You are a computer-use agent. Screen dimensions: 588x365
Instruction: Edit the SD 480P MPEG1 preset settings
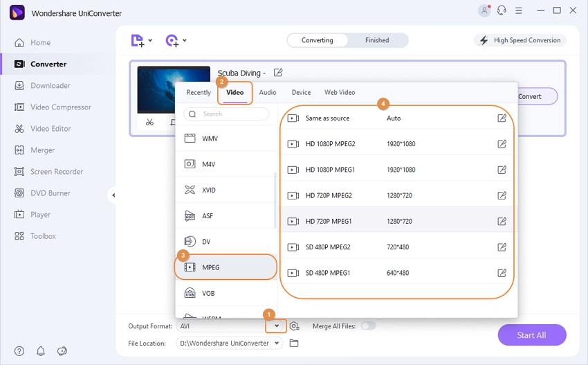[502, 273]
